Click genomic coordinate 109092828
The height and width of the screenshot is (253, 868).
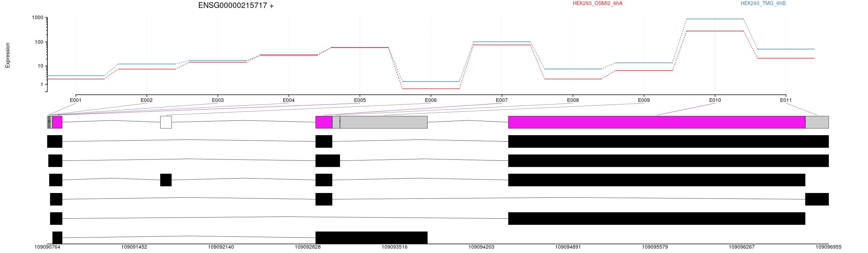[x=308, y=247]
